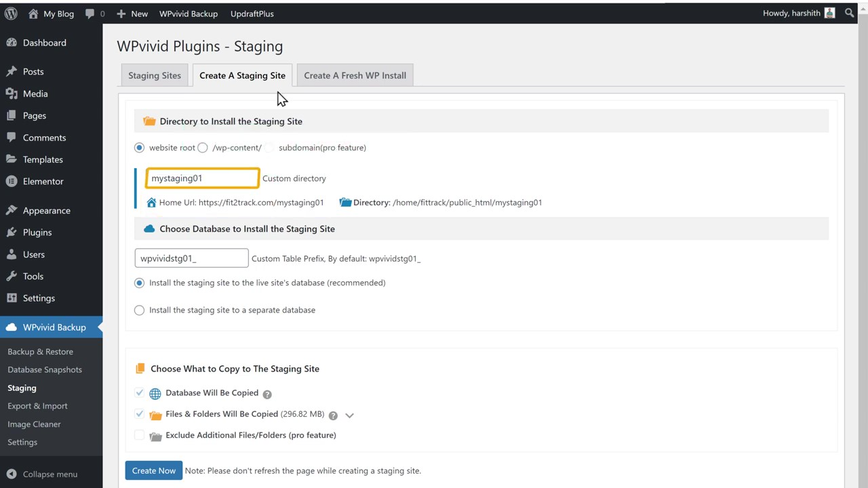The height and width of the screenshot is (488, 868).
Task: Click the folder icon beside Directory to Install heading
Action: 149,121
